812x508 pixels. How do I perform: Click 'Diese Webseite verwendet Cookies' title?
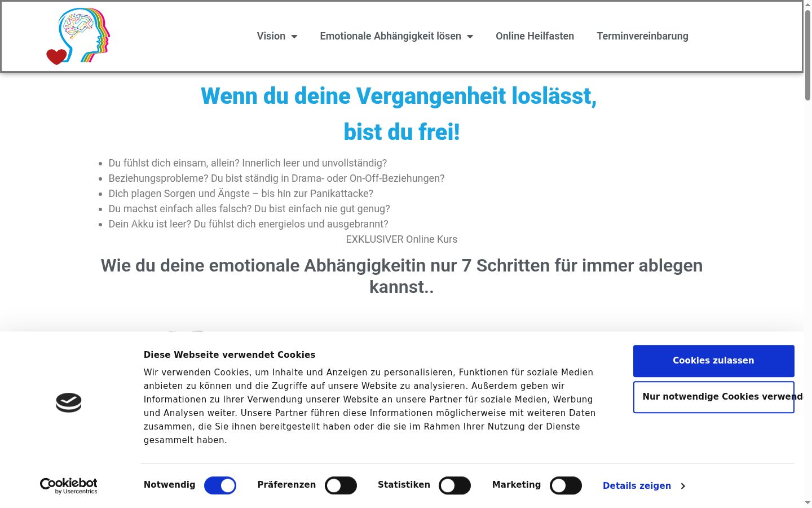click(x=230, y=355)
